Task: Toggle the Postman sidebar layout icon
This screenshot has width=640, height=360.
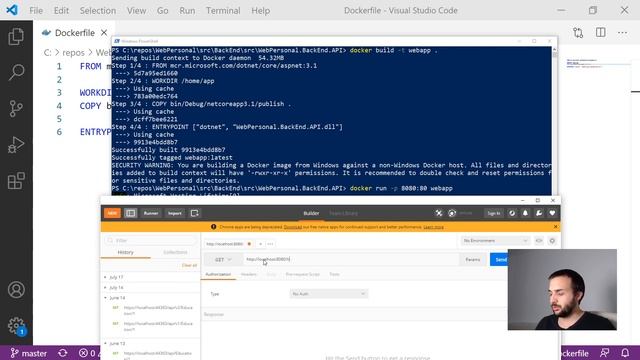Action: 131,213
